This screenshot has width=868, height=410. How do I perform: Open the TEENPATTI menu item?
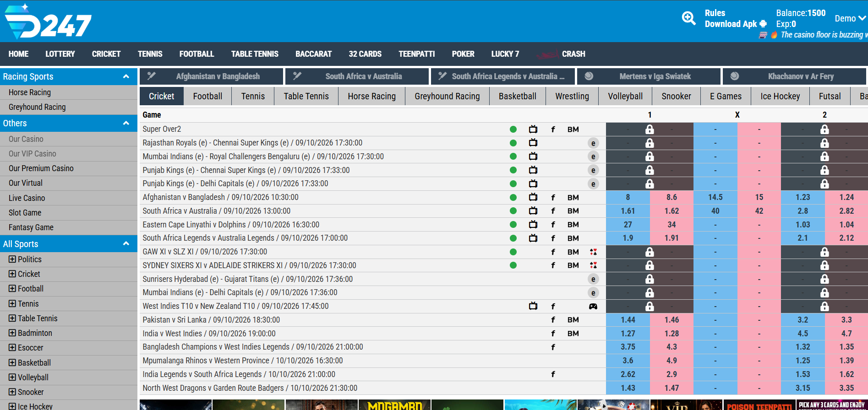click(416, 54)
